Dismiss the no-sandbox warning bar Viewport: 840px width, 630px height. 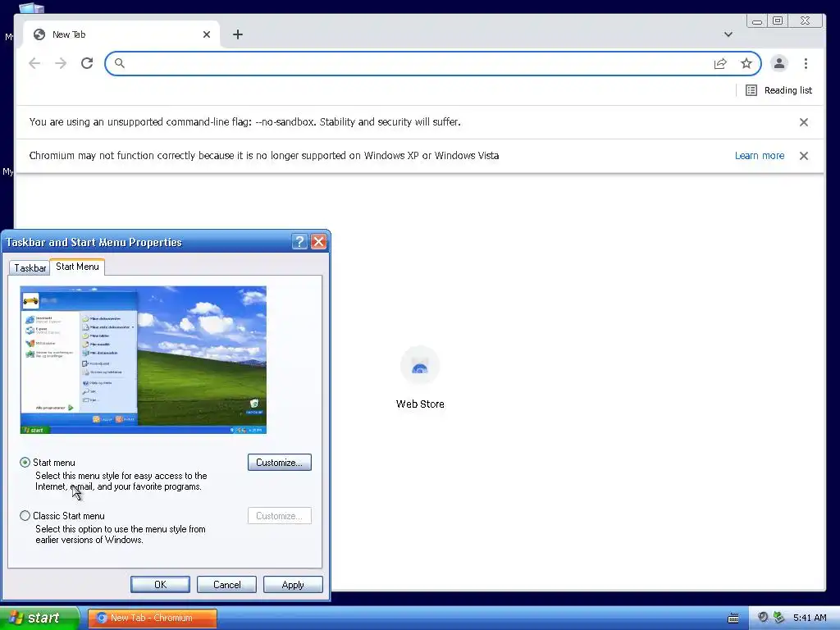(804, 122)
